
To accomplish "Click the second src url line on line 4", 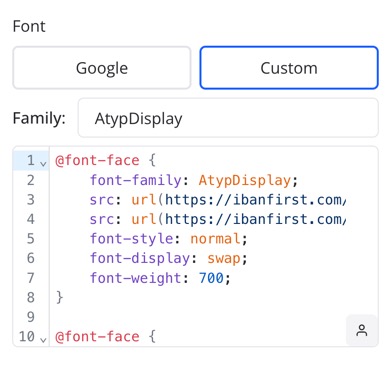I will point(218,219).
